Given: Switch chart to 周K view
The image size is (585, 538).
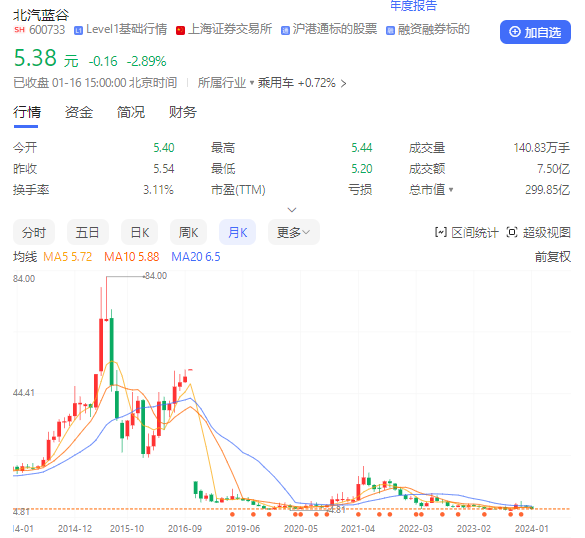Looking at the screenshot, I should [188, 232].
